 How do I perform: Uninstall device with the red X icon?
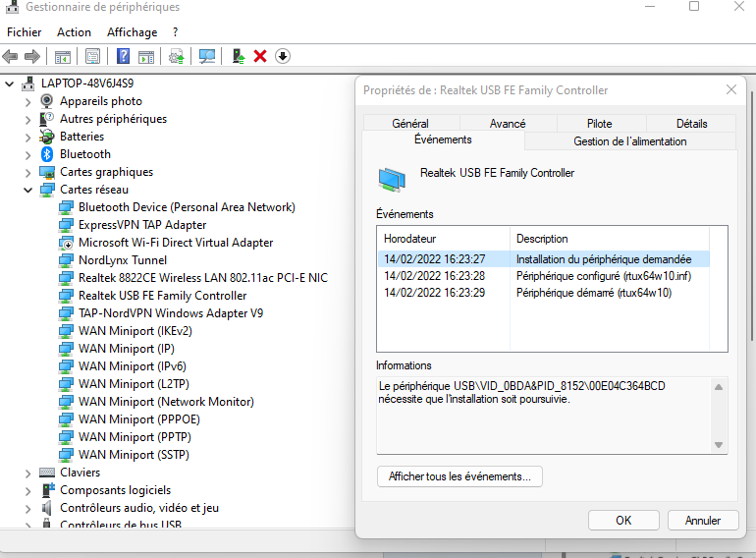pos(260,56)
